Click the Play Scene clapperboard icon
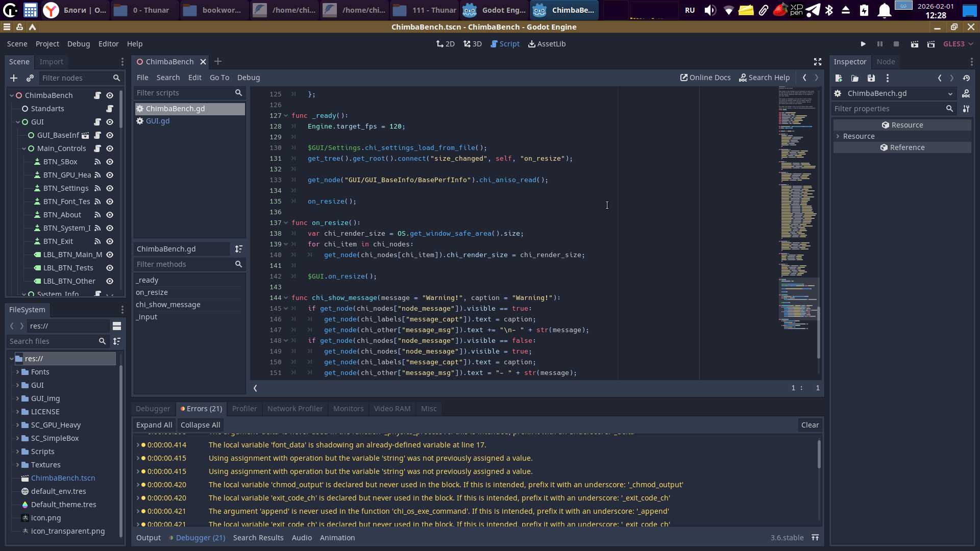Image resolution: width=980 pixels, height=551 pixels. (x=915, y=44)
